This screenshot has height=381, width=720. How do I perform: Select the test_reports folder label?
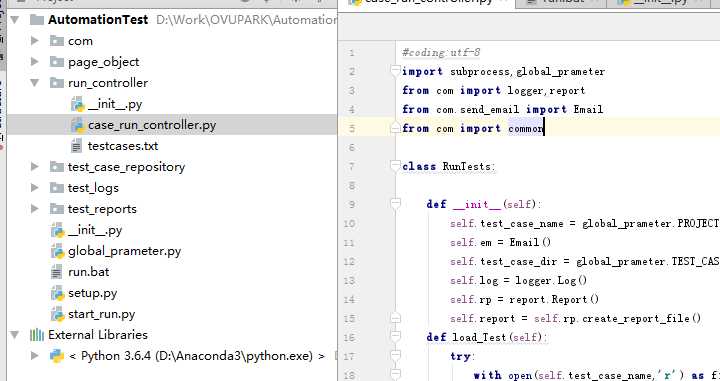[x=102, y=209]
